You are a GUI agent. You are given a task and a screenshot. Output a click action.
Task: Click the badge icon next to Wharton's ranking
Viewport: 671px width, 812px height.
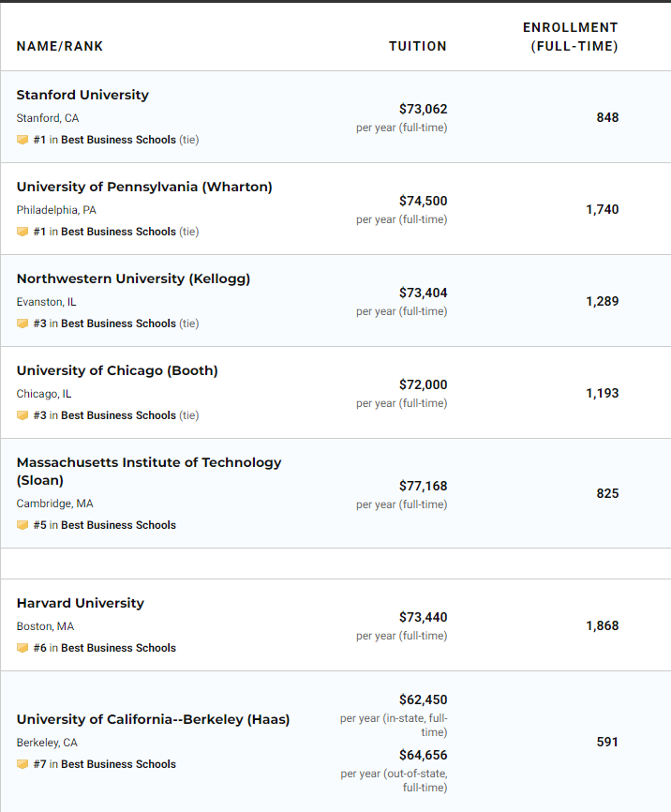(x=22, y=232)
